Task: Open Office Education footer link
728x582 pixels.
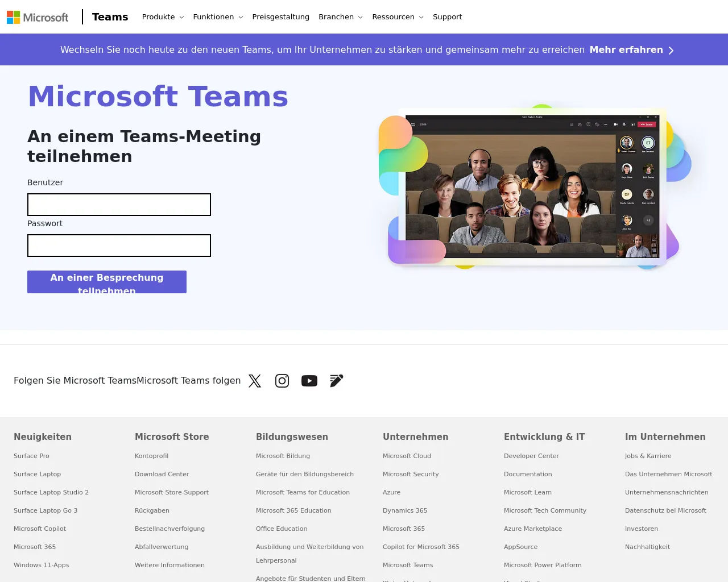Action: coord(282,529)
